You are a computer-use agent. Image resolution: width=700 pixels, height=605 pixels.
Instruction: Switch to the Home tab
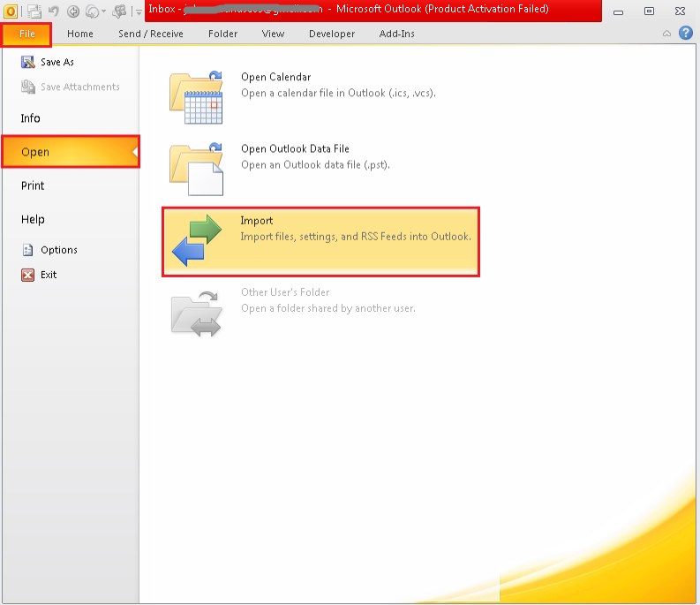(80, 34)
